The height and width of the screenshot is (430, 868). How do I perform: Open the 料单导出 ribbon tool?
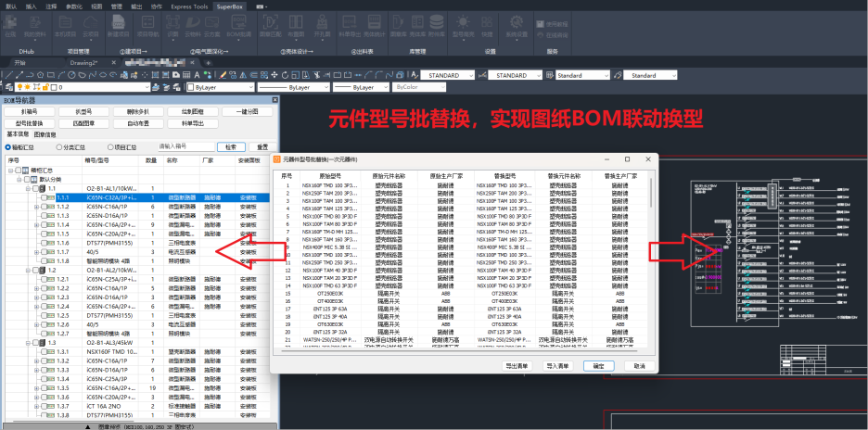[x=350, y=25]
